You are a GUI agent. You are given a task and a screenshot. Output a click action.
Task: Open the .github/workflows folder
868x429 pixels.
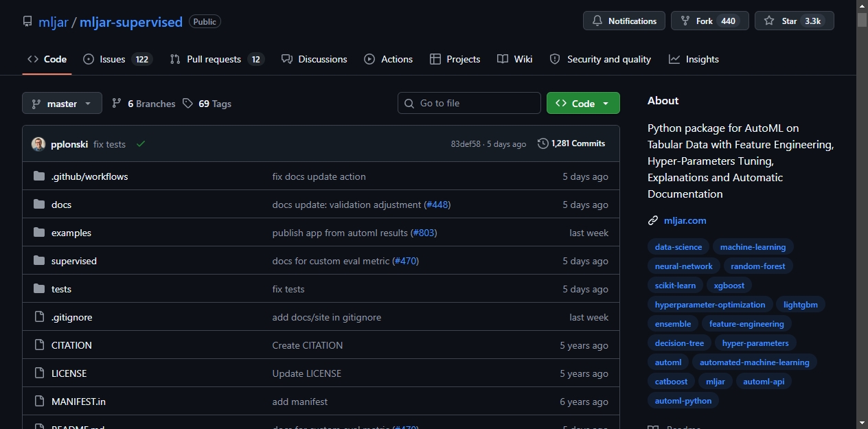[90, 176]
